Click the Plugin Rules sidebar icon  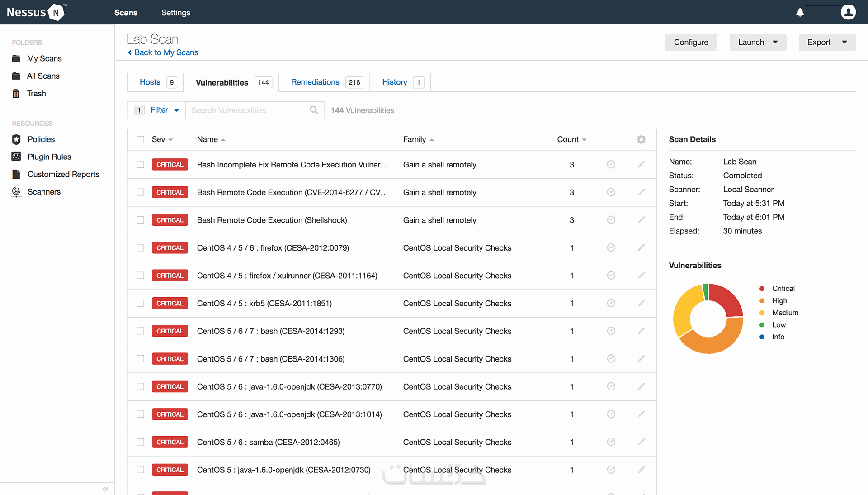(x=16, y=157)
